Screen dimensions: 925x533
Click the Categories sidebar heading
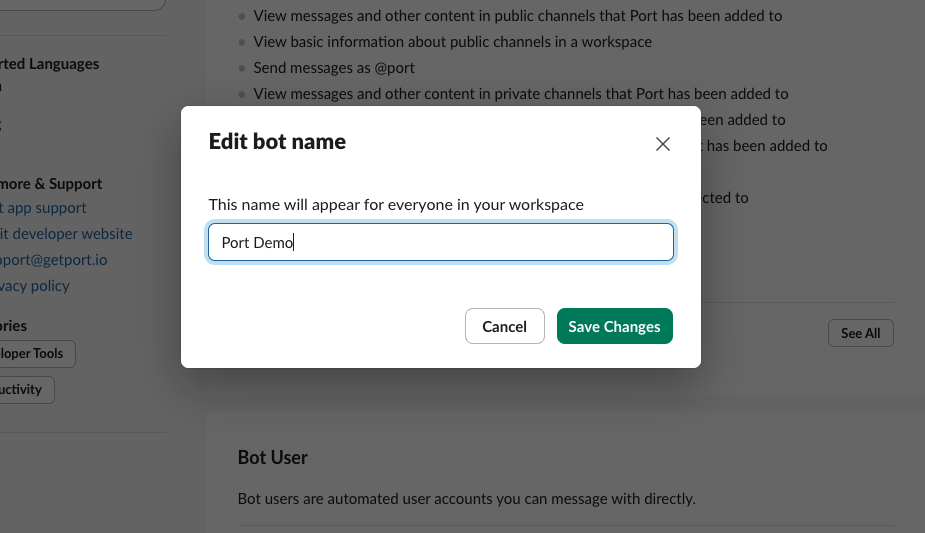[x=14, y=326]
